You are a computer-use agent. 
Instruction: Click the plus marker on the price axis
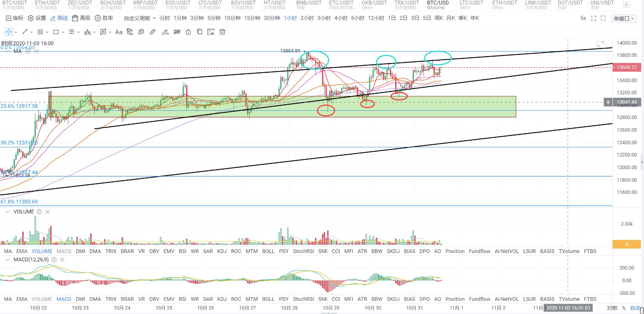click(608, 102)
